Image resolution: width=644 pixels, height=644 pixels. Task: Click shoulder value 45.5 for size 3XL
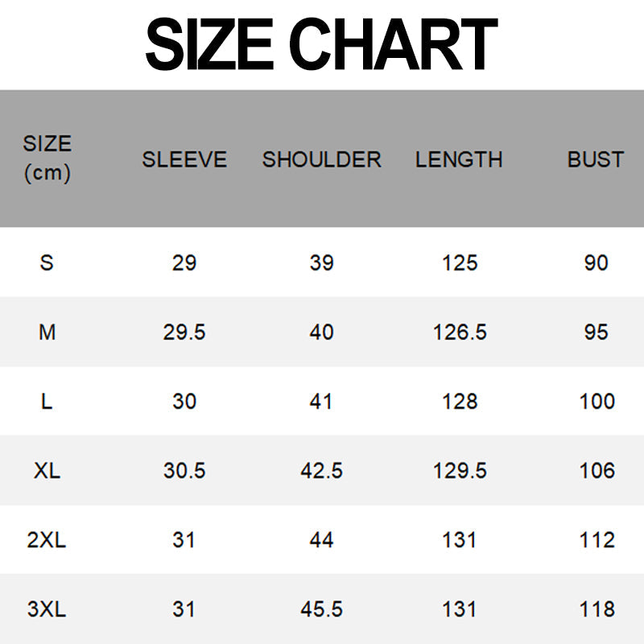321,609
